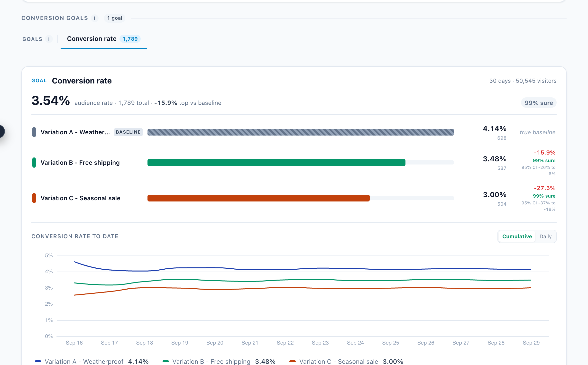Click the 4.14% rate in Variation A row

(495, 129)
